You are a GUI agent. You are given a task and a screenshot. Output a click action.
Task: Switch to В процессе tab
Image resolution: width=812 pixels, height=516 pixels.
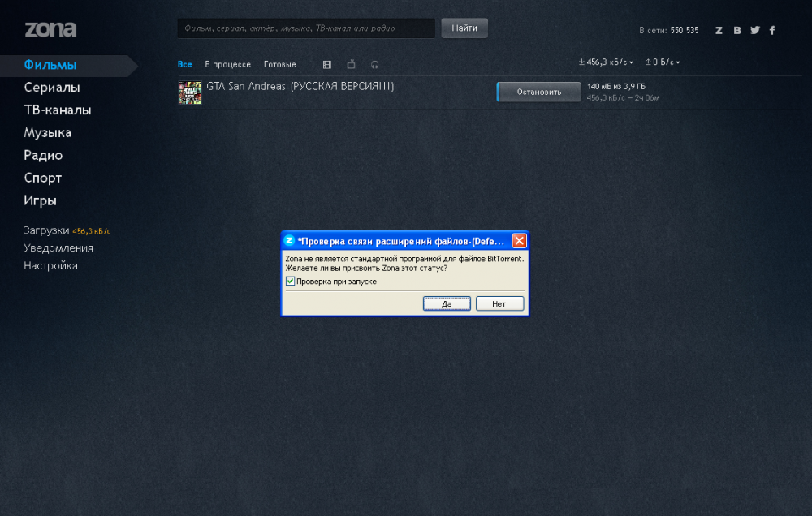(228, 64)
